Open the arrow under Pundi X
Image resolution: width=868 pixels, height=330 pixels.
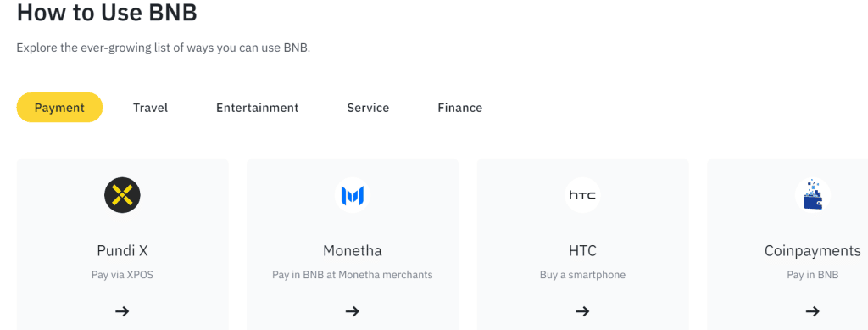pyautogui.click(x=122, y=311)
